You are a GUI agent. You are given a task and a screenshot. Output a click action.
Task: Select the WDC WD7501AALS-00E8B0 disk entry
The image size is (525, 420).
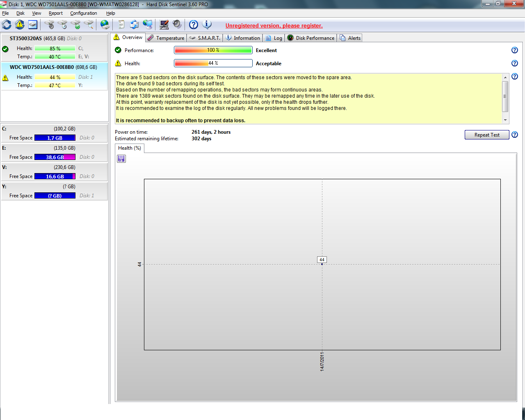(54, 76)
